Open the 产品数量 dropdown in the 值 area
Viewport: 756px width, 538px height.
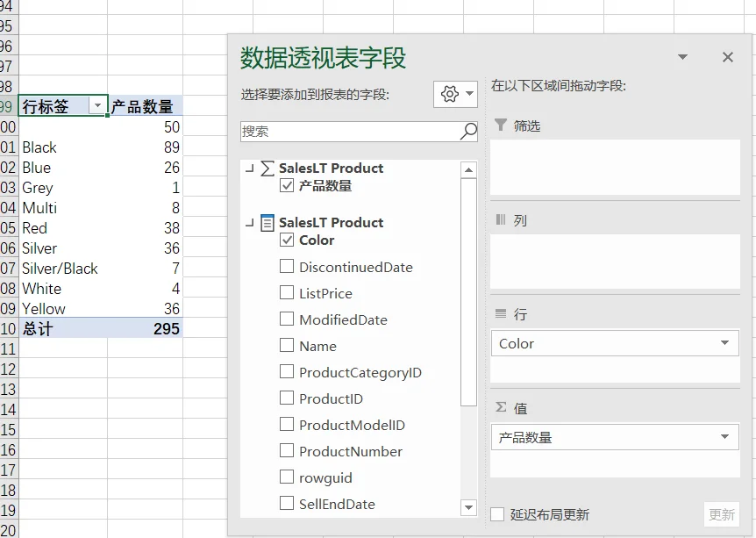coord(724,437)
